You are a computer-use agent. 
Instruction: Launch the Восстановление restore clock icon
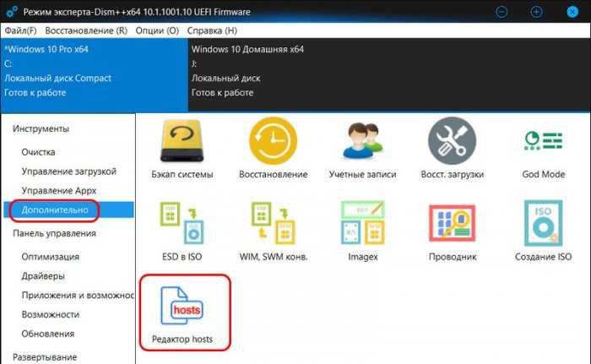coord(274,141)
